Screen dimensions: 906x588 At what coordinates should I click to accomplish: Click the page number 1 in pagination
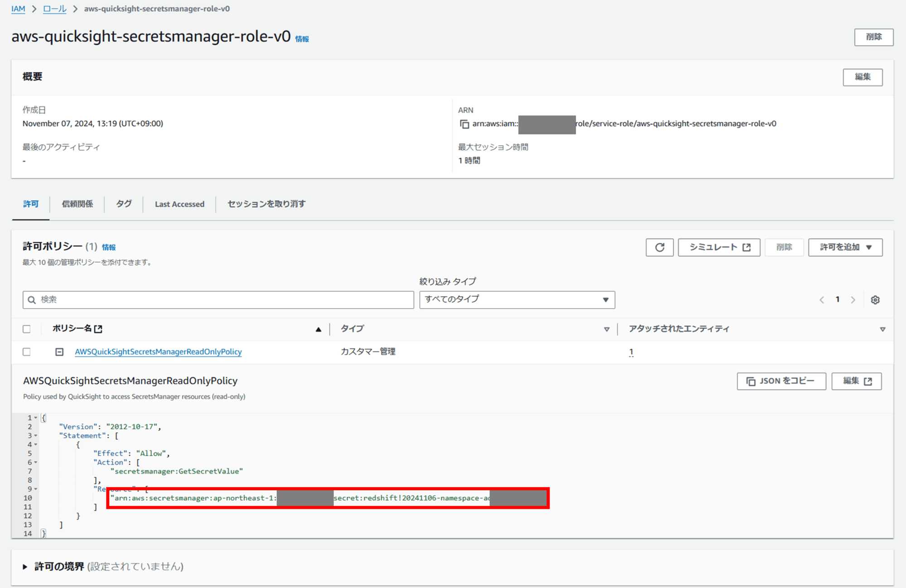(x=838, y=300)
